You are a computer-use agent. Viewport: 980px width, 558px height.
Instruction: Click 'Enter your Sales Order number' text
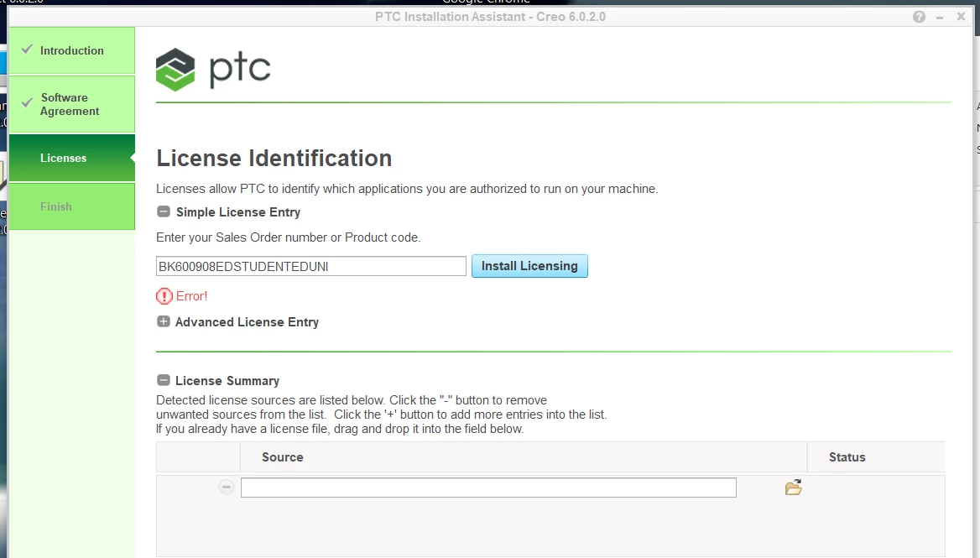[242, 237]
